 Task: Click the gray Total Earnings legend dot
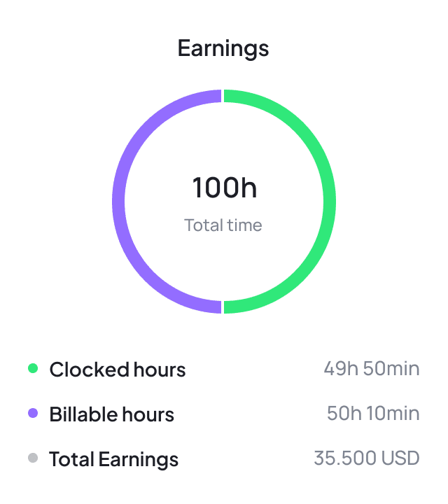click(x=33, y=458)
